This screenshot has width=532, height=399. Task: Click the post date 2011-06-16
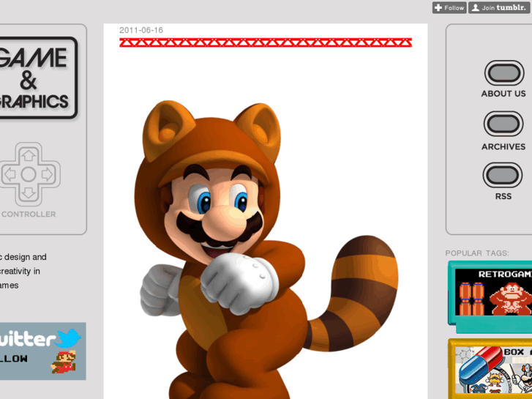141,30
